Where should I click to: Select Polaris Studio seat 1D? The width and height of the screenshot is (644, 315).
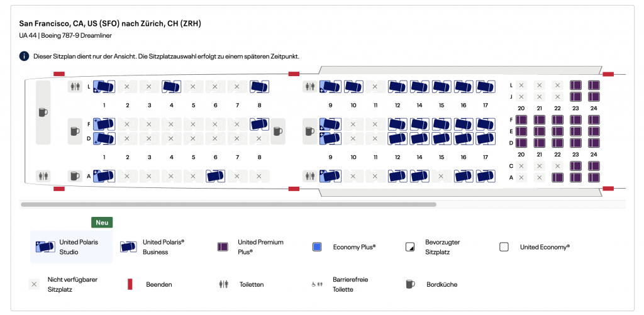coord(104,138)
